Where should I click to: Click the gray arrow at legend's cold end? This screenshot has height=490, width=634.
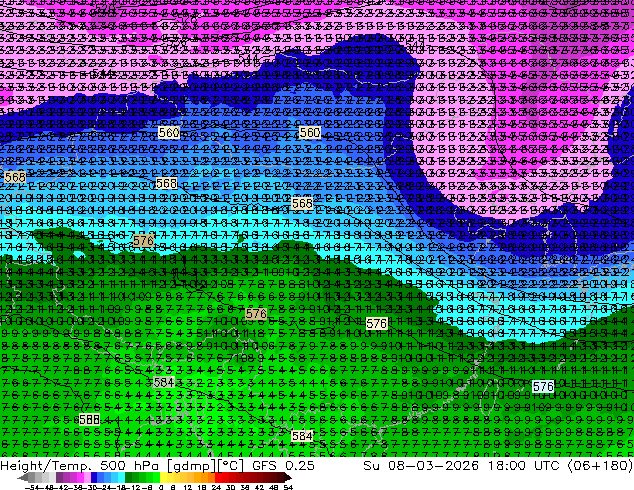tap(23, 478)
